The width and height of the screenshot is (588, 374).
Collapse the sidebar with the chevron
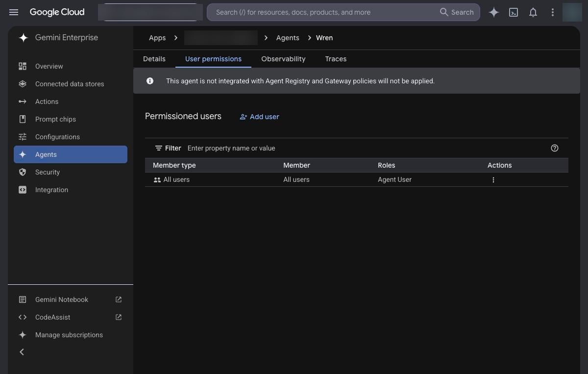[x=22, y=352]
